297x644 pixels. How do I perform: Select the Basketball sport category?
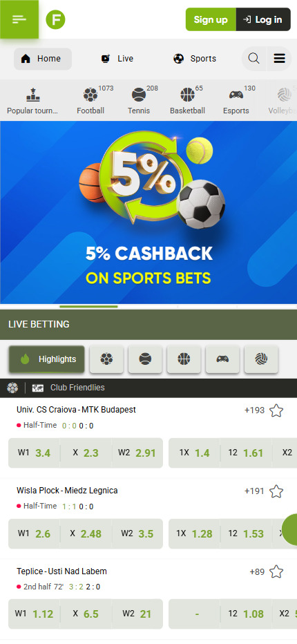click(187, 100)
